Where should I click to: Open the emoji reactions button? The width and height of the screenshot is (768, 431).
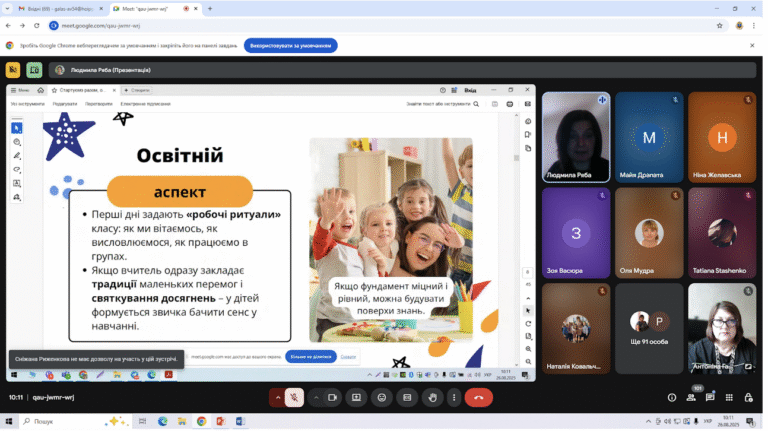tap(382, 398)
